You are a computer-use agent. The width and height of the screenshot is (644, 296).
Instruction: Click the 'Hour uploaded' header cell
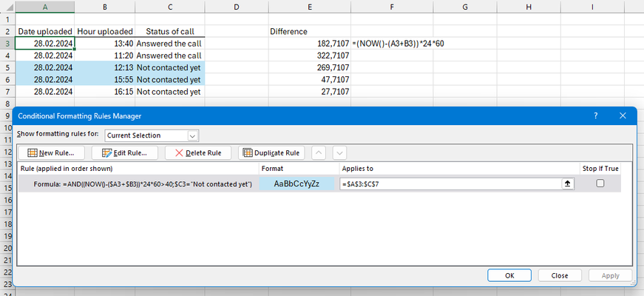[105, 31]
